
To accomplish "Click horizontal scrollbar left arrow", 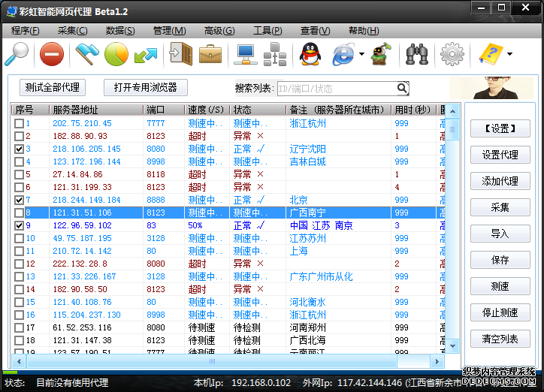I will pyautogui.click(x=19, y=361).
